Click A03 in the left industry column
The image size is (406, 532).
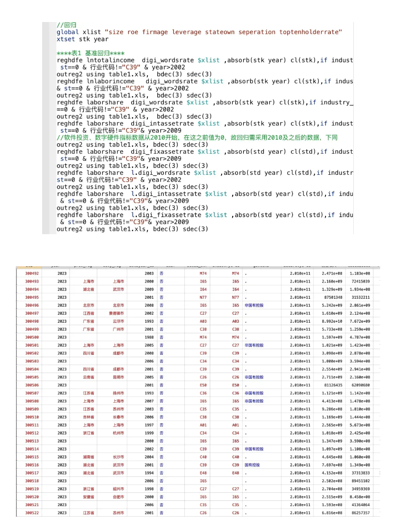tap(203, 321)
